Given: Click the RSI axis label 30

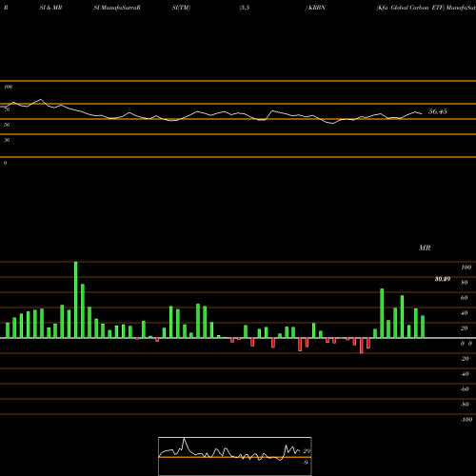Looking at the screenshot, I should 7,140.
